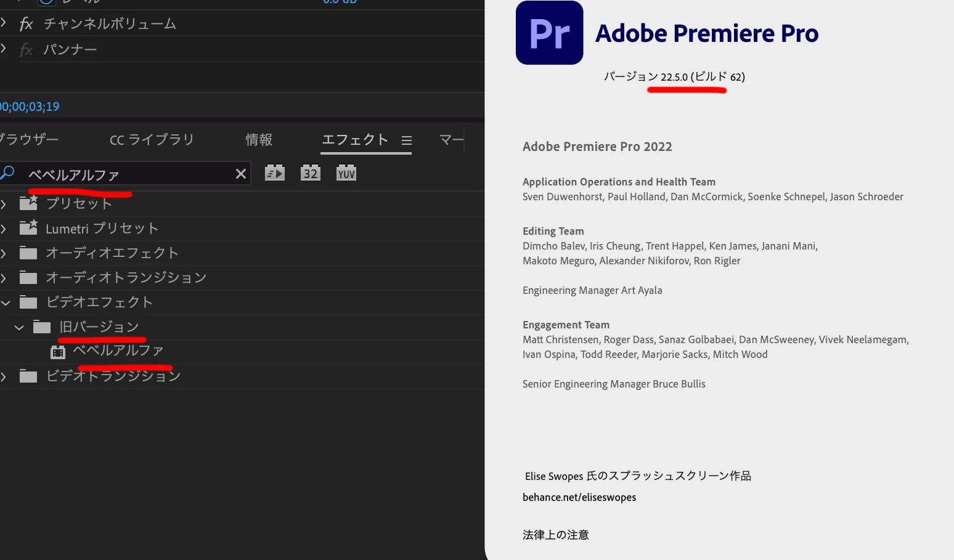The width and height of the screenshot is (954, 560).
Task: Collapse the ビデオエフェクト folder
Action: (x=6, y=302)
